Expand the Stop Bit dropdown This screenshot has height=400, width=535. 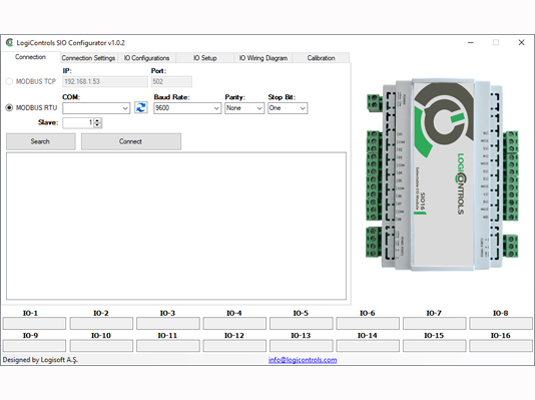click(288, 108)
